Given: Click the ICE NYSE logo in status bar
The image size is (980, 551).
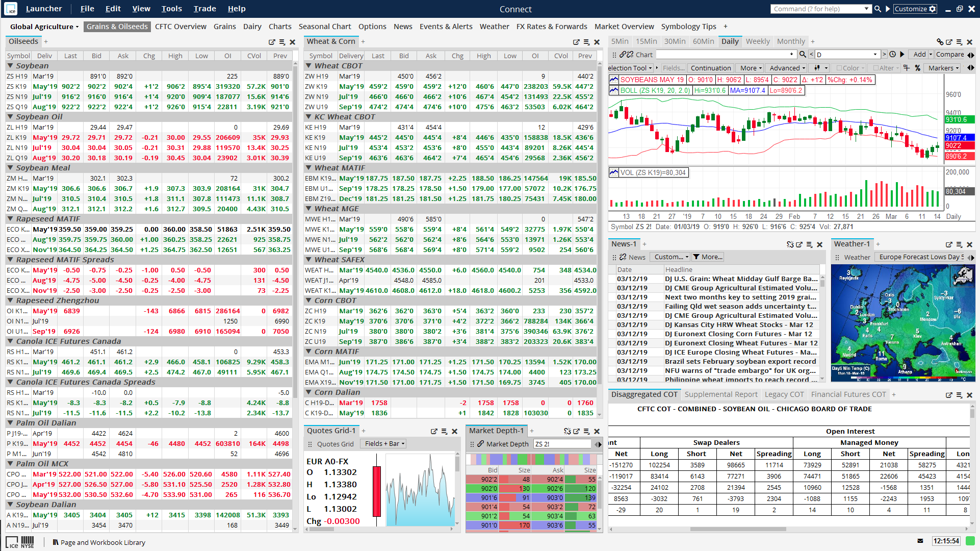Looking at the screenshot, I should point(20,542).
